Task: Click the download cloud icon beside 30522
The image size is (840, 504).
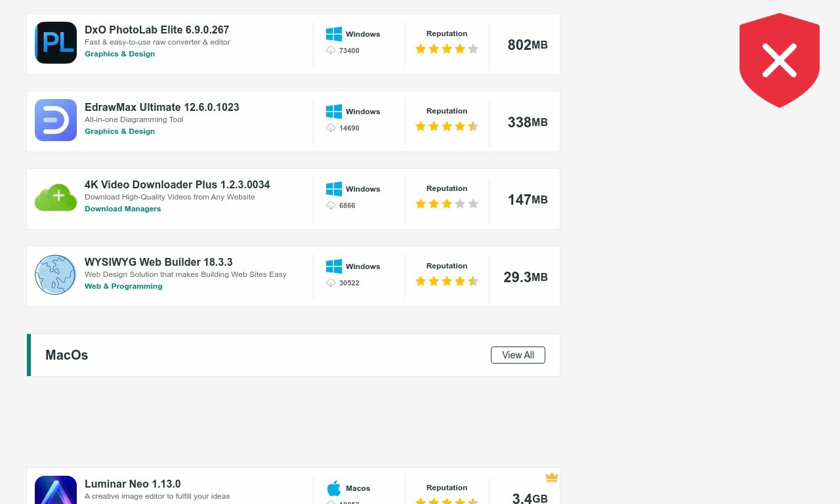Action: tap(331, 283)
